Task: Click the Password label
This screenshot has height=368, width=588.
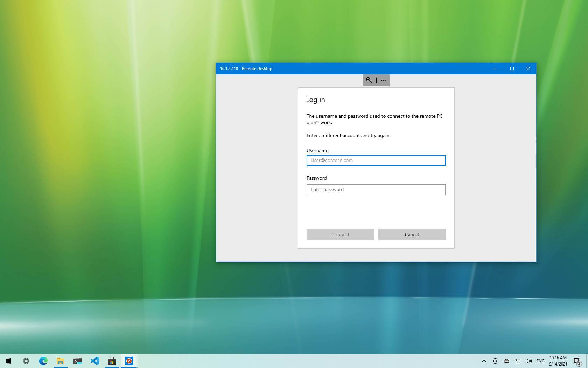Action: click(317, 178)
